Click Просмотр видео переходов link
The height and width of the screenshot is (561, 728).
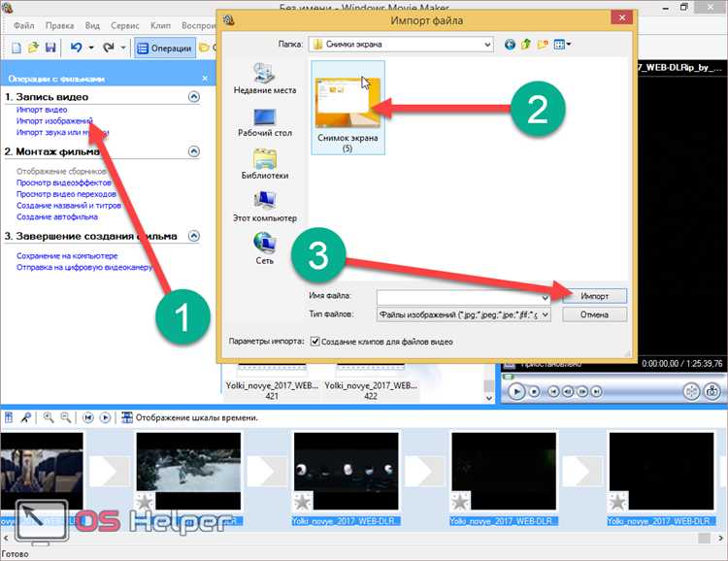click(66, 194)
